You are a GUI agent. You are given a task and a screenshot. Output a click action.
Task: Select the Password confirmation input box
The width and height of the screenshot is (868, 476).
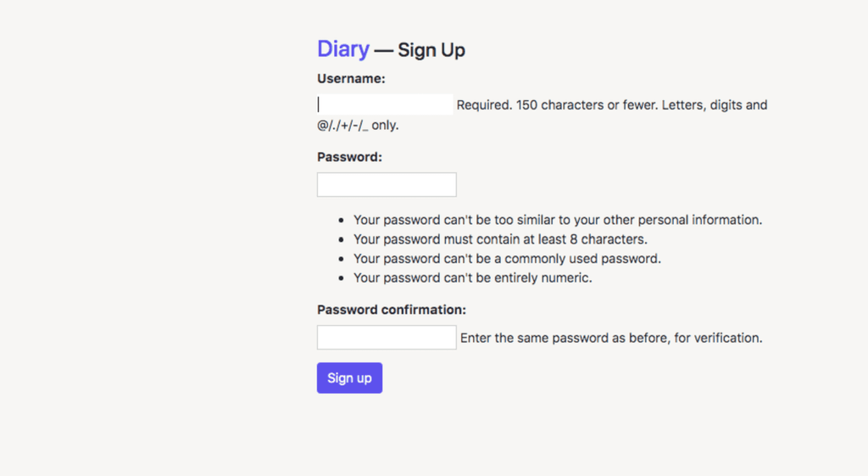[x=387, y=338]
